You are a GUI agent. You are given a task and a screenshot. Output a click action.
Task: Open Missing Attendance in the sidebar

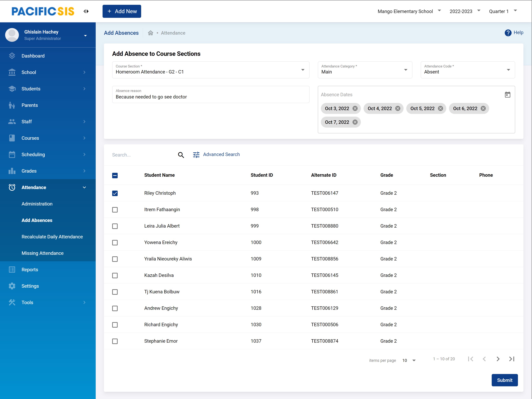pos(43,253)
